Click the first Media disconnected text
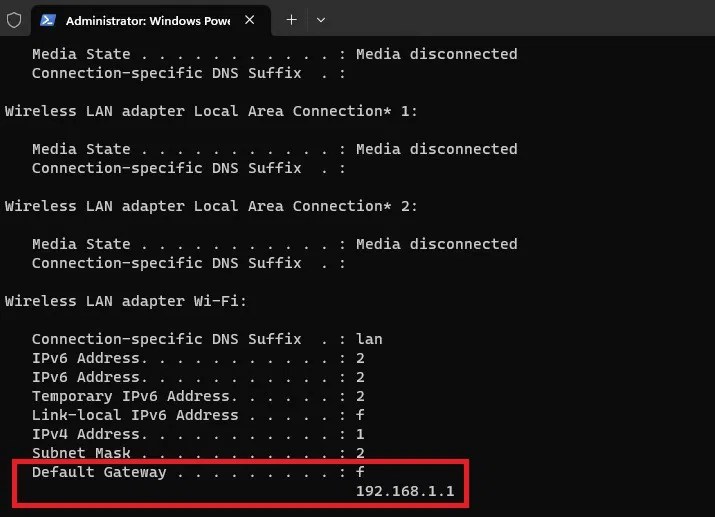The height and width of the screenshot is (517, 715). (x=437, y=54)
